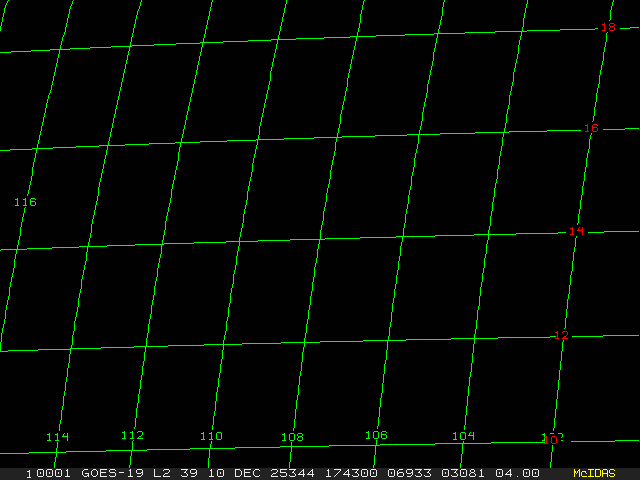
Task: Select the 04.00 value in status bar
Action: pyautogui.click(x=520, y=473)
